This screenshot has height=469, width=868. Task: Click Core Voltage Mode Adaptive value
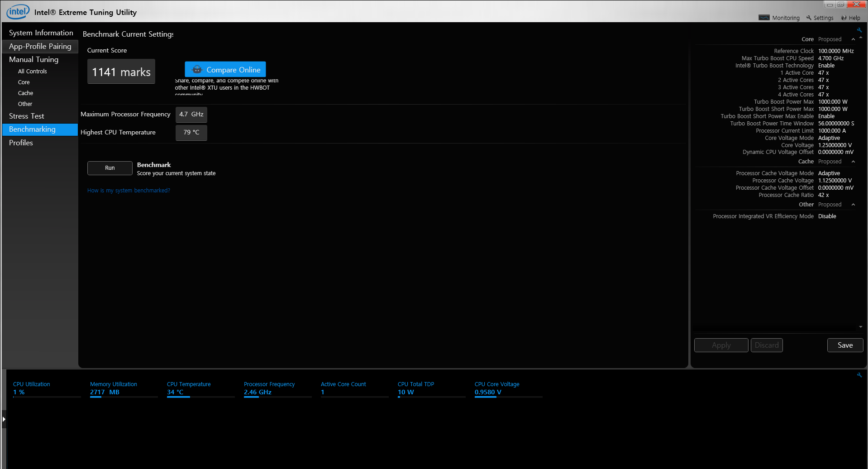[829, 138]
